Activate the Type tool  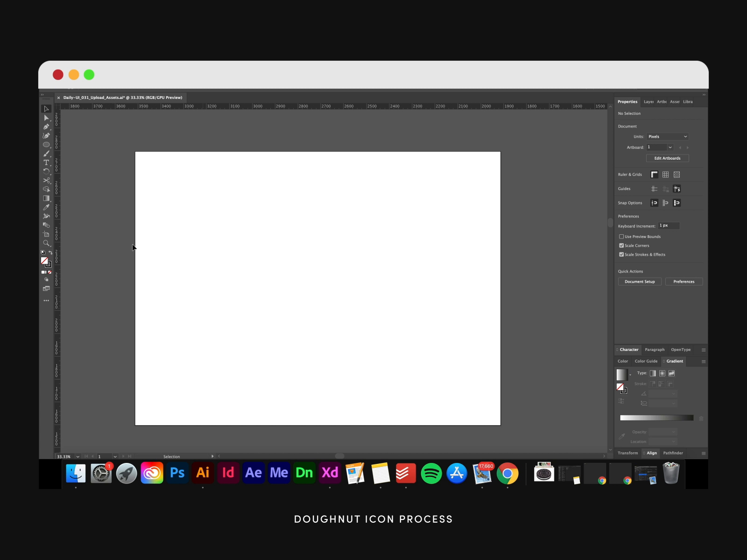(46, 162)
